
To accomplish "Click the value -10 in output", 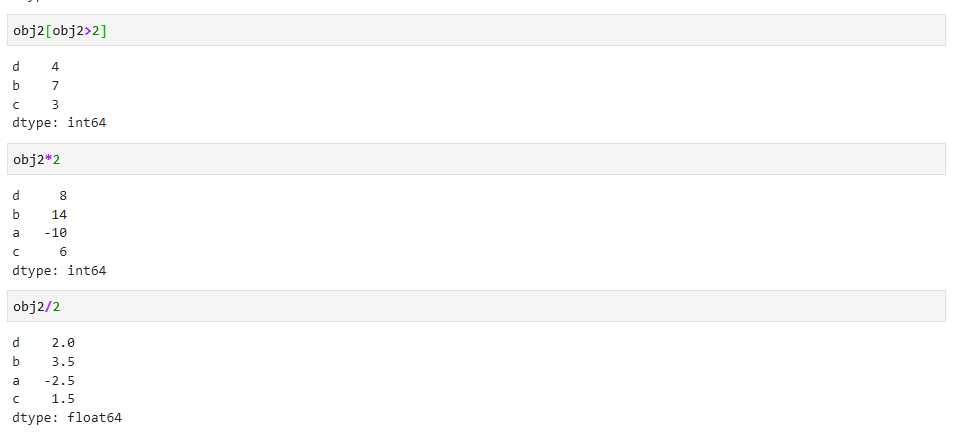I will click(x=56, y=233).
